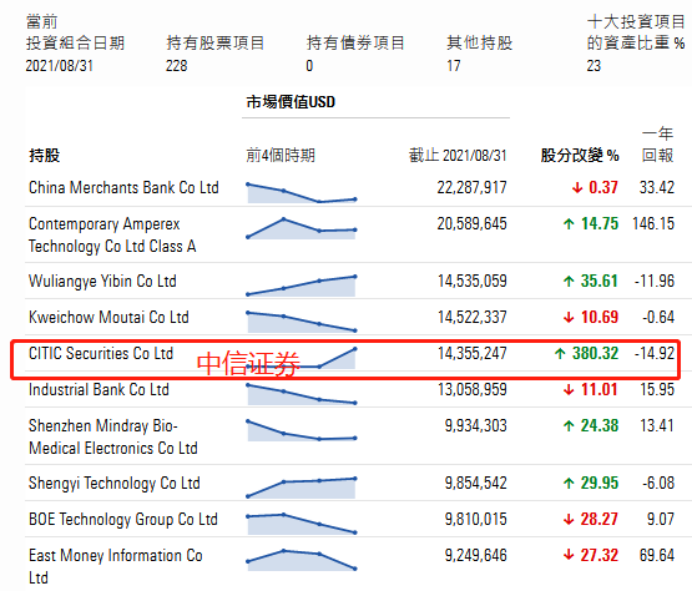Click portfolio date value 2021/08/31
Image resolution: width=693 pixels, height=592 pixels.
60,66
